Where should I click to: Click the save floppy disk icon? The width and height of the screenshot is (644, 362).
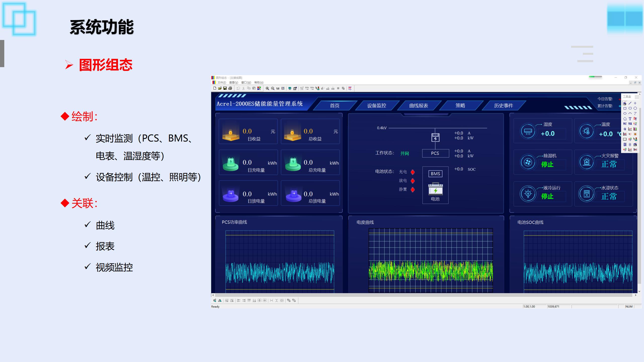[225, 88]
